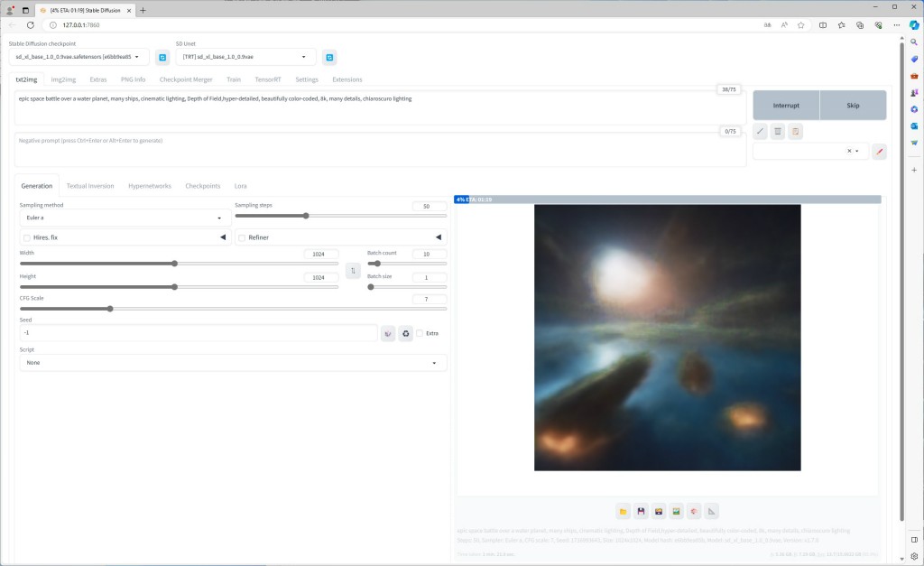
Task: Open the SD Unet dropdown
Action: coord(245,58)
